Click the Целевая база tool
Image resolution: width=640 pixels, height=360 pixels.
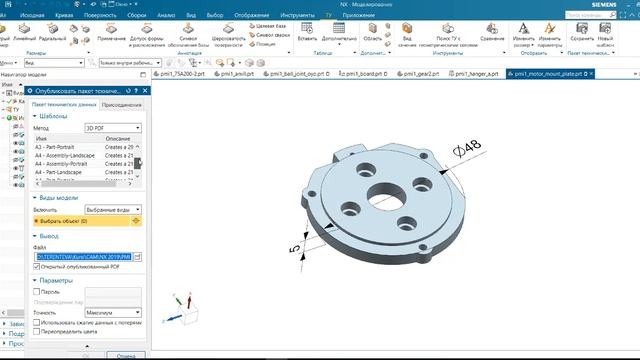(267, 26)
